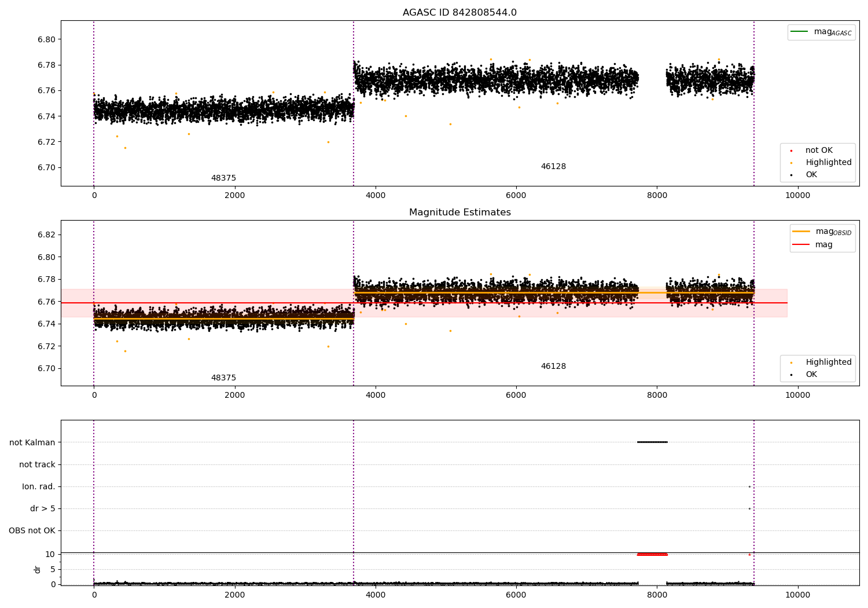The width and height of the screenshot is (868, 608).
Task: Click the 6.72 tick in the AGASC ID plot
Action: [46, 142]
